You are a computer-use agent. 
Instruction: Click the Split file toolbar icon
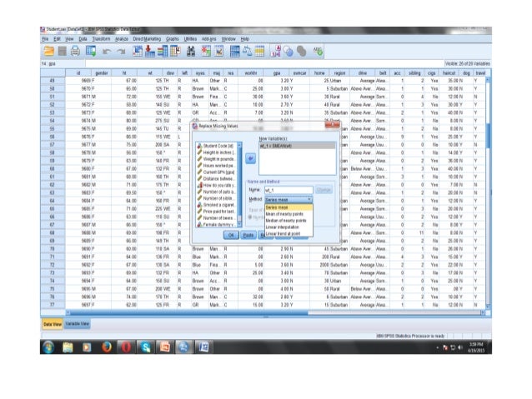tap(235, 51)
